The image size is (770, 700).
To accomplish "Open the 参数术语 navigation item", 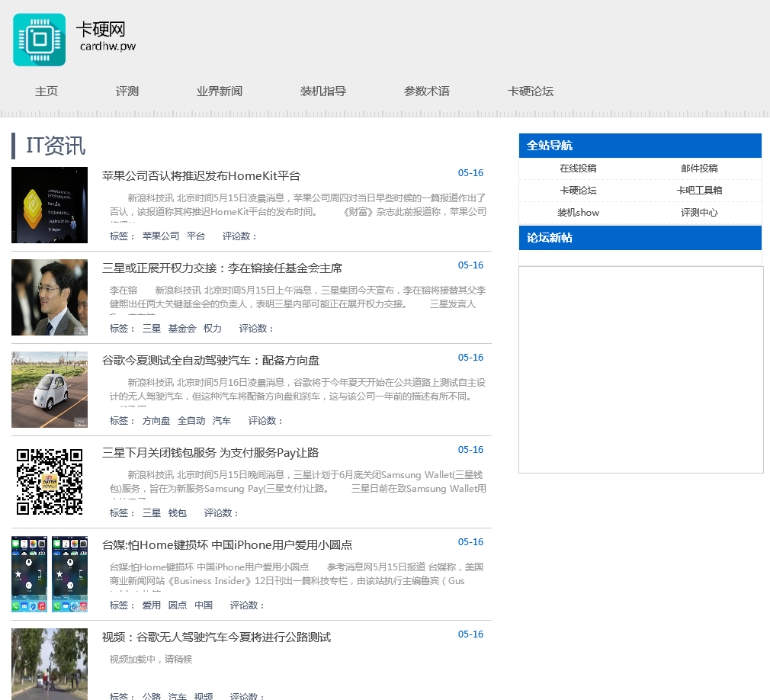I will pos(427,92).
